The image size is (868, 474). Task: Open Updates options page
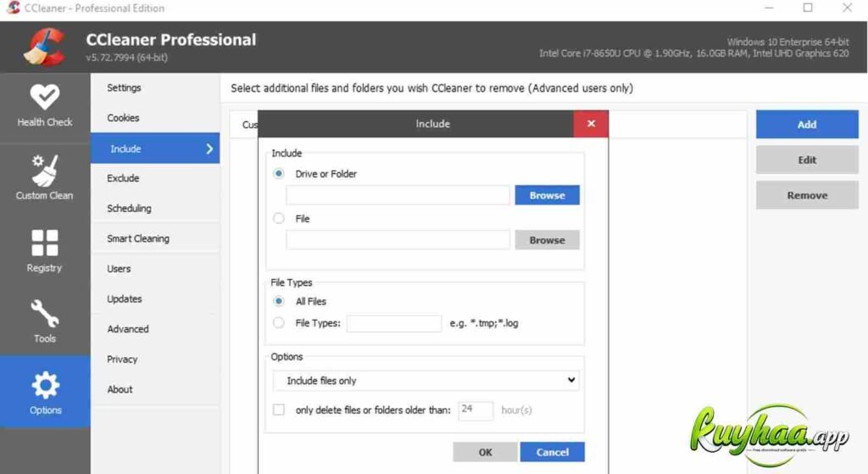pos(125,299)
